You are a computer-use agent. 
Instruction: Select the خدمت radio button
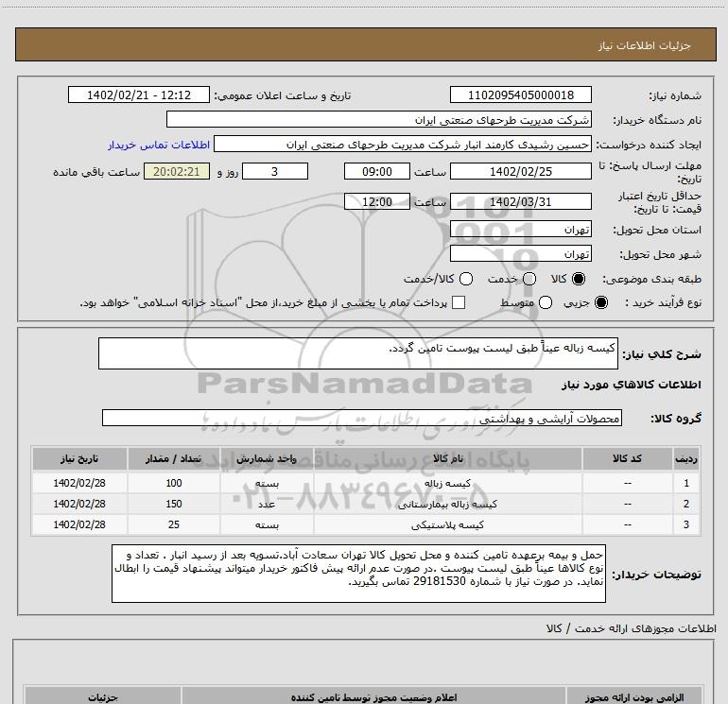point(529,279)
